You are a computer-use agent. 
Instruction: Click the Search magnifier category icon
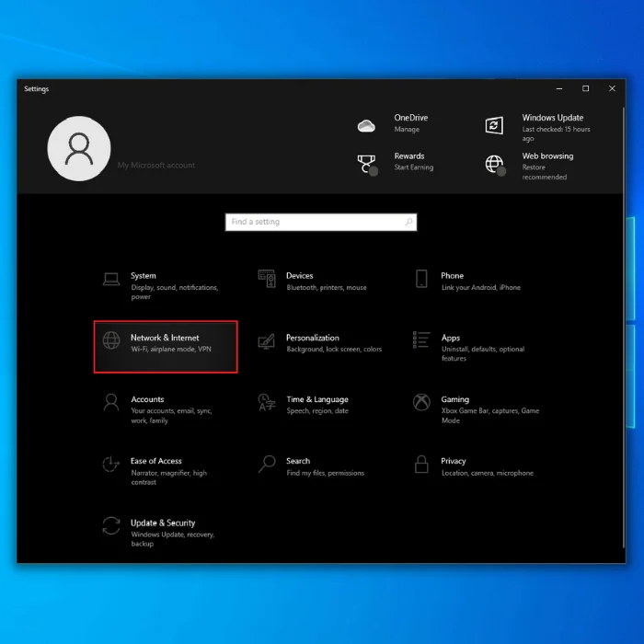267,464
